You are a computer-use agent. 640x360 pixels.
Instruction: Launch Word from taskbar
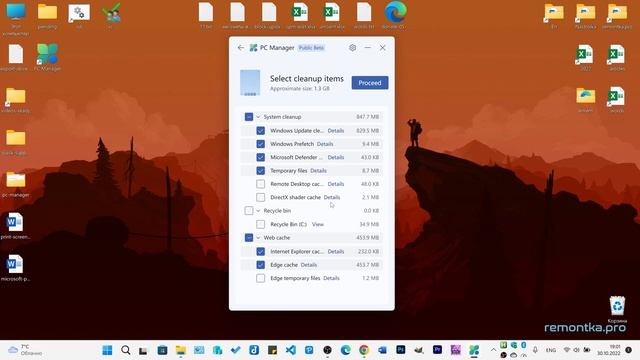coord(382,350)
